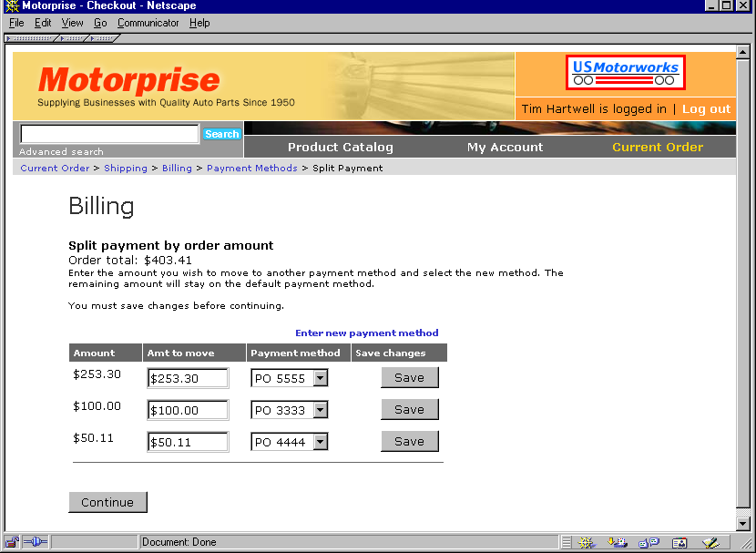Go to the Product Catalog tab
Image resolution: width=756 pixels, height=553 pixels.
point(341,147)
